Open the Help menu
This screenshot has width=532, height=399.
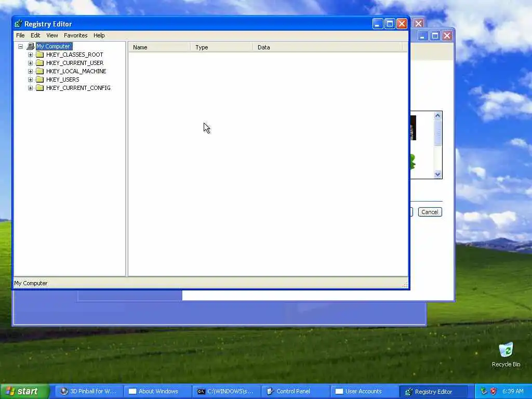(x=99, y=35)
